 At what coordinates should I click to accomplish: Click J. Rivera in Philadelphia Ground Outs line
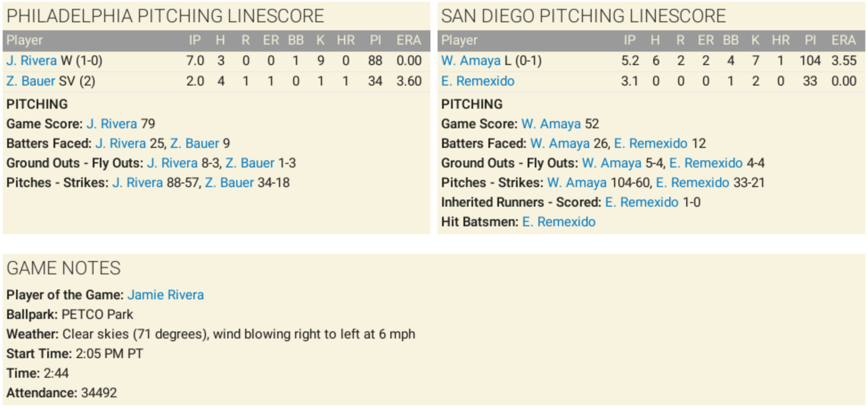pos(172,163)
